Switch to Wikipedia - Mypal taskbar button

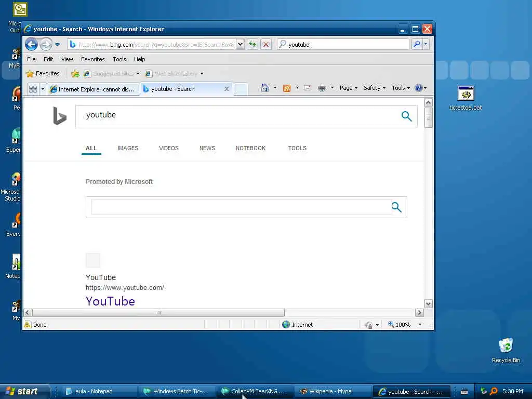pyautogui.click(x=332, y=392)
